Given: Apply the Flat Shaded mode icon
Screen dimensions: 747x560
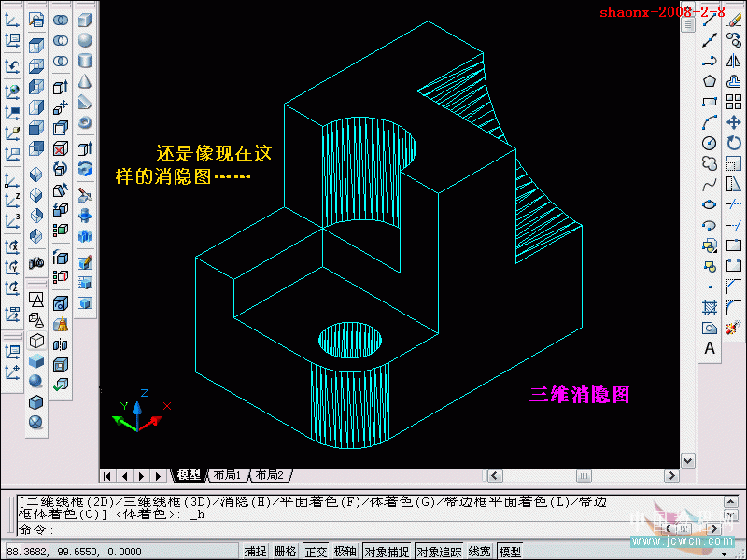Looking at the screenshot, I should pyautogui.click(x=36, y=361).
